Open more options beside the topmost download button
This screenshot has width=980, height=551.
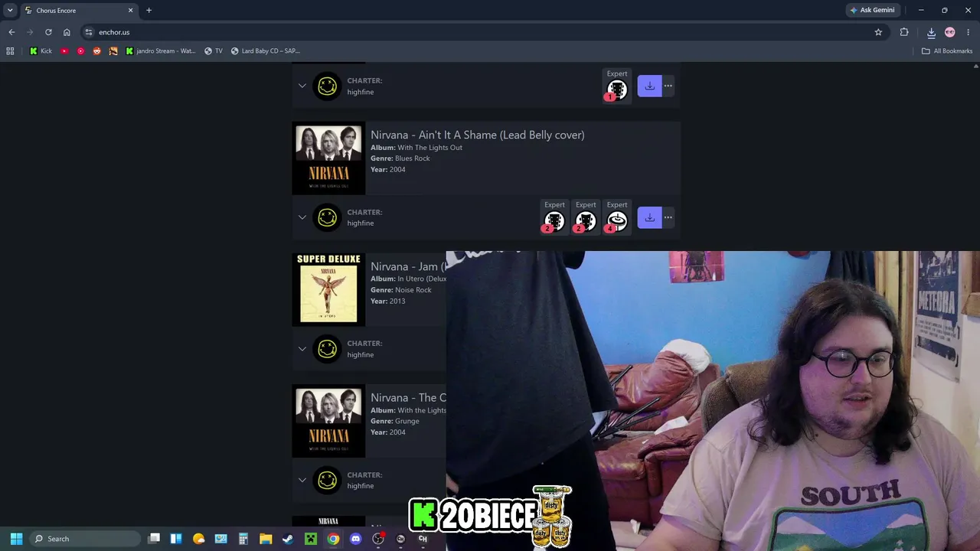[x=668, y=86]
